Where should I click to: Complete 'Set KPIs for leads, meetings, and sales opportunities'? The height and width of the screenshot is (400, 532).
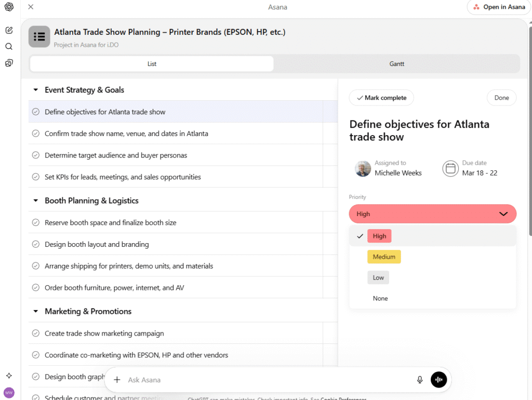35,177
